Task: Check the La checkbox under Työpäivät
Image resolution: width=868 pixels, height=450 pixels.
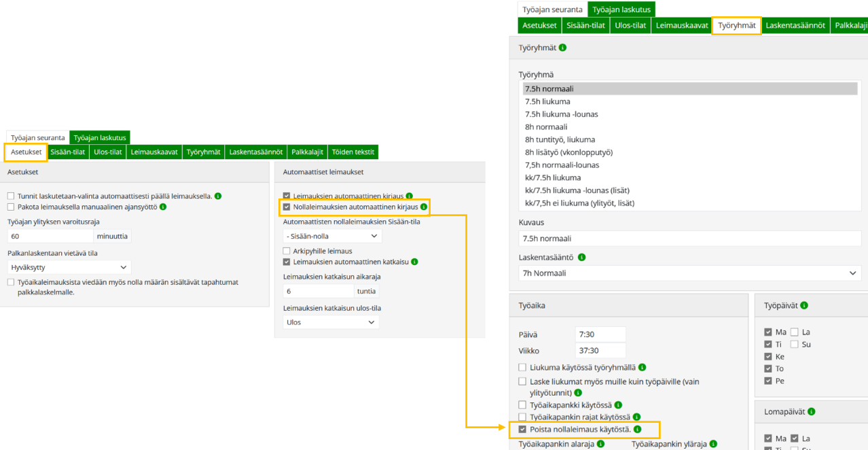Action: coord(794,332)
